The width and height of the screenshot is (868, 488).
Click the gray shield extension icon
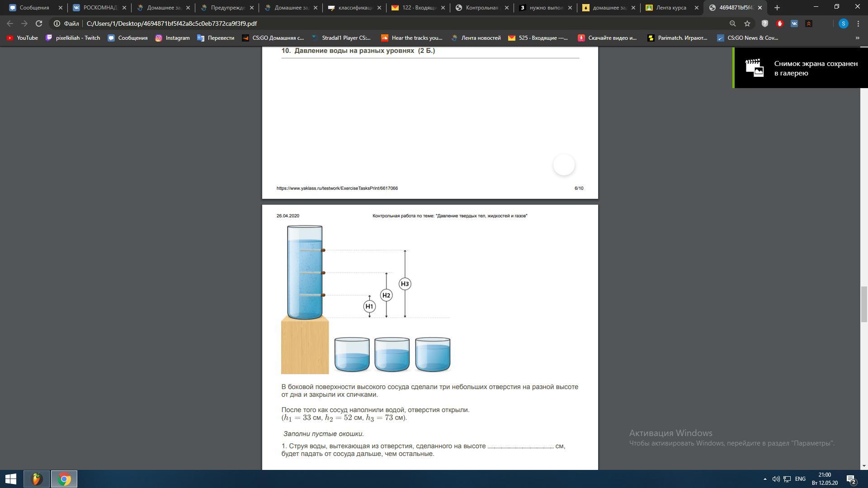765,23
